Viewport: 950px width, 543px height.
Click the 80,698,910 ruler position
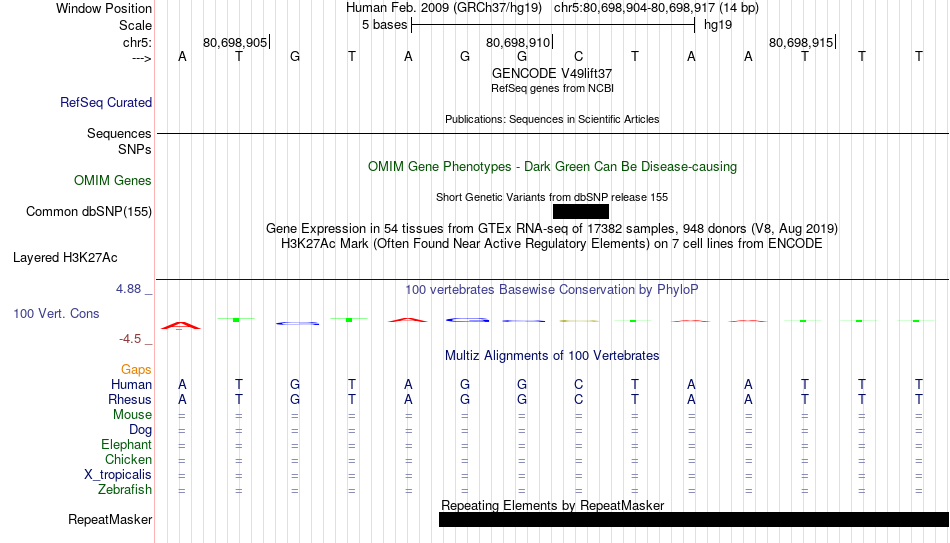pyautogui.click(x=518, y=42)
